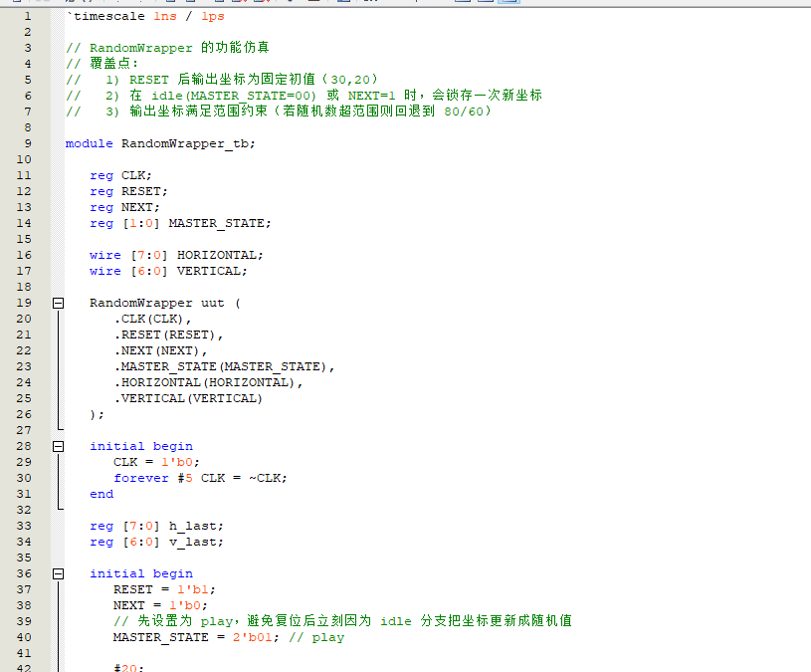811x672 pixels.
Task: Click the "CLK = 1'b0;" statement
Action: 156,463
